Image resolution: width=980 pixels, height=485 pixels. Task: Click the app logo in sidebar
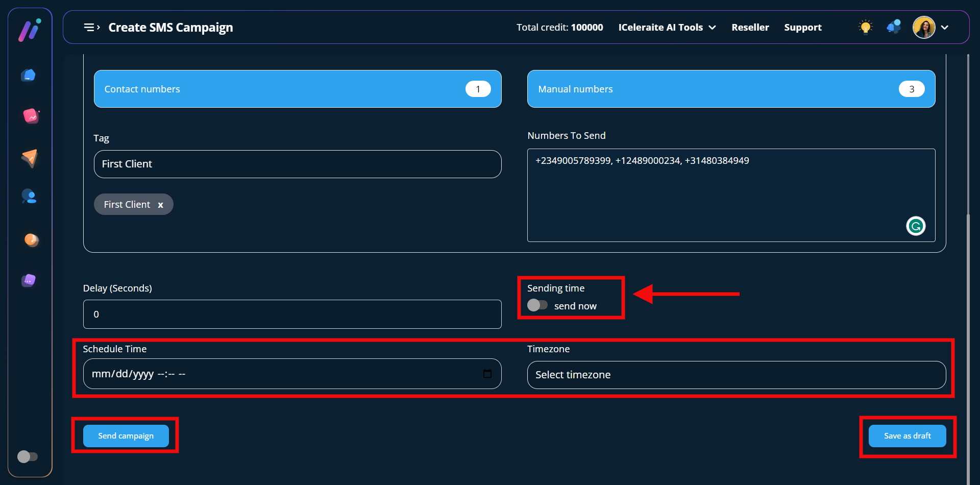tap(30, 30)
